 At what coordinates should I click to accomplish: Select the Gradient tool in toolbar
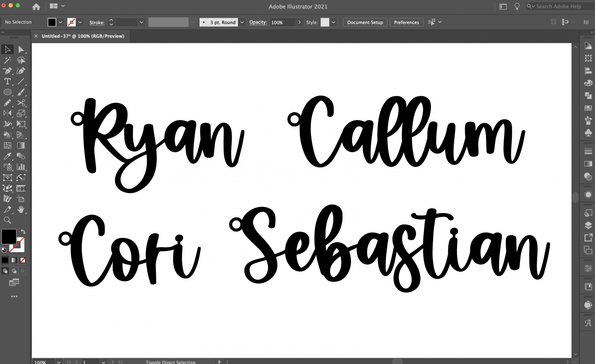(x=21, y=146)
